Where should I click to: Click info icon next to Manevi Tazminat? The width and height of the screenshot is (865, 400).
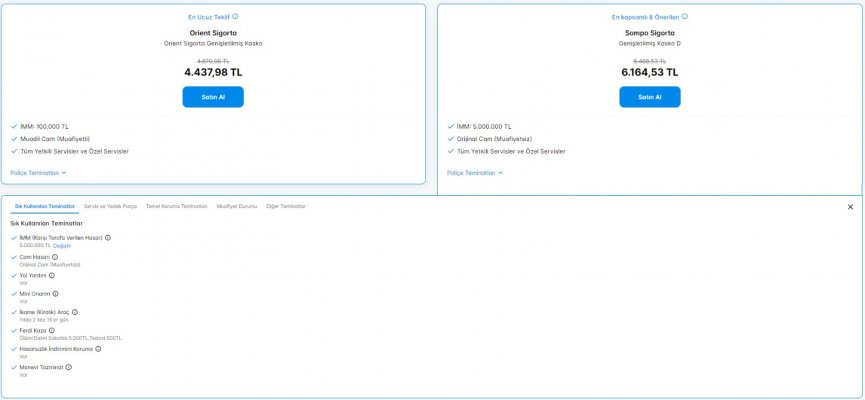(x=68, y=367)
